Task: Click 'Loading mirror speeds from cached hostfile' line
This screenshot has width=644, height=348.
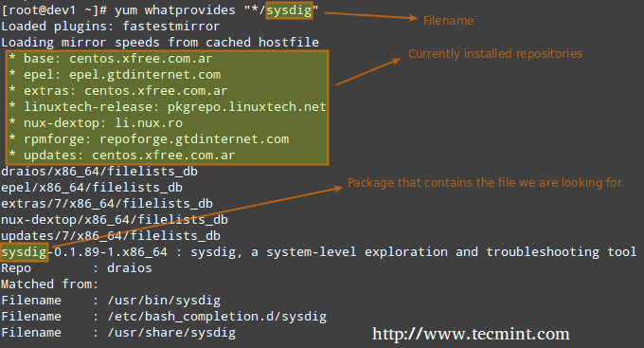Action: (160, 43)
